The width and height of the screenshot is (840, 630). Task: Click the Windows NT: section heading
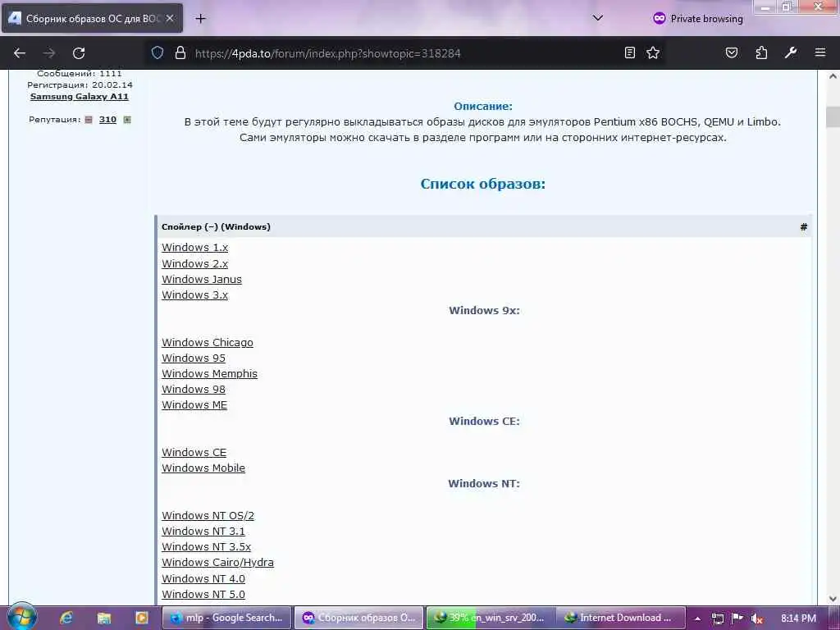coord(484,484)
